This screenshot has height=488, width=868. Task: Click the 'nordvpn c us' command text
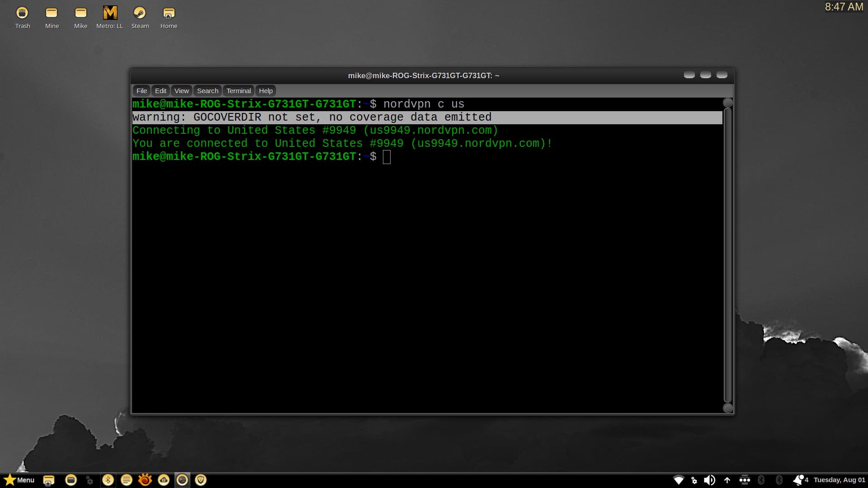point(424,104)
